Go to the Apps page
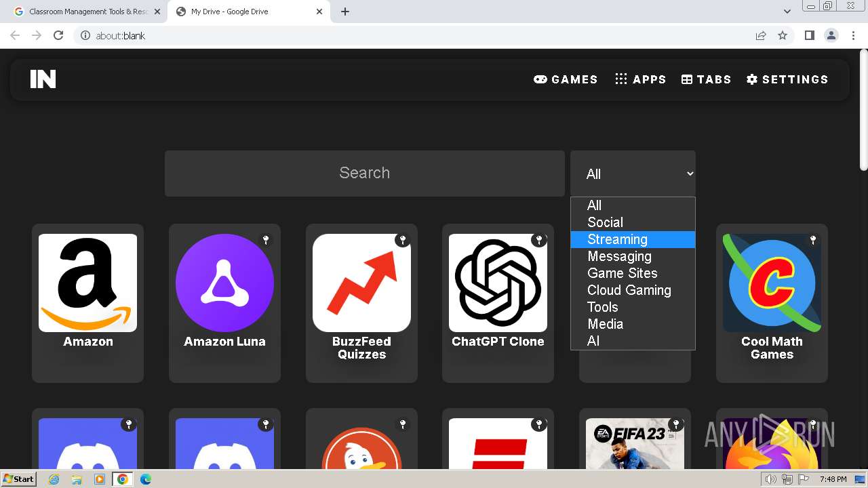Viewport: 868px width, 488px height. point(640,79)
